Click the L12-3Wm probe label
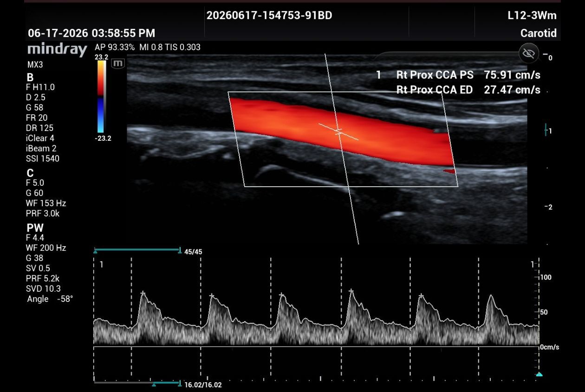585x392 pixels. point(532,15)
